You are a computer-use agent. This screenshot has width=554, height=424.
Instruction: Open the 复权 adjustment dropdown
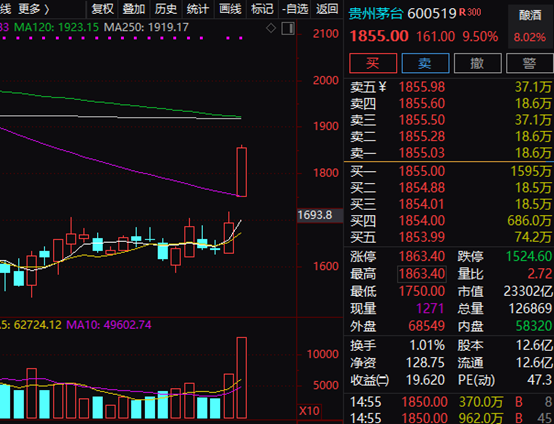click(102, 9)
